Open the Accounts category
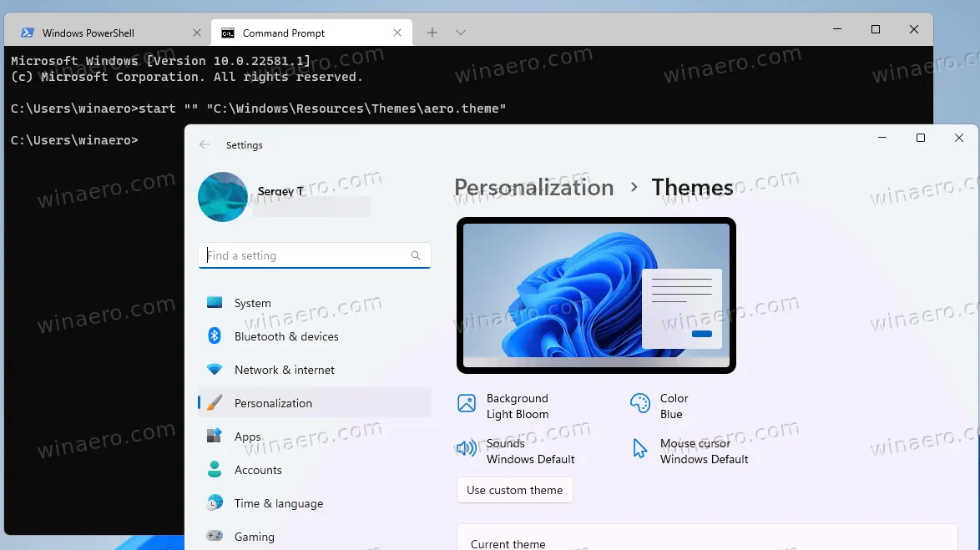980x550 pixels. 315,470
